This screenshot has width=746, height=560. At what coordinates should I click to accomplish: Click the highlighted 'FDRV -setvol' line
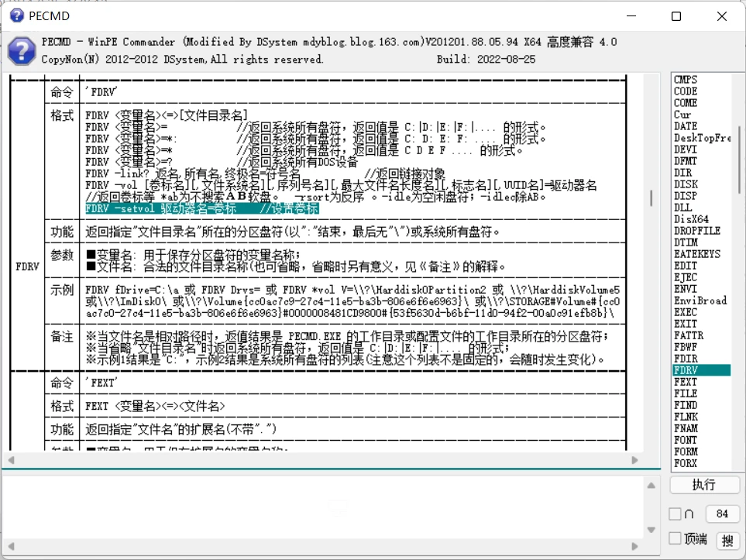coord(202,208)
